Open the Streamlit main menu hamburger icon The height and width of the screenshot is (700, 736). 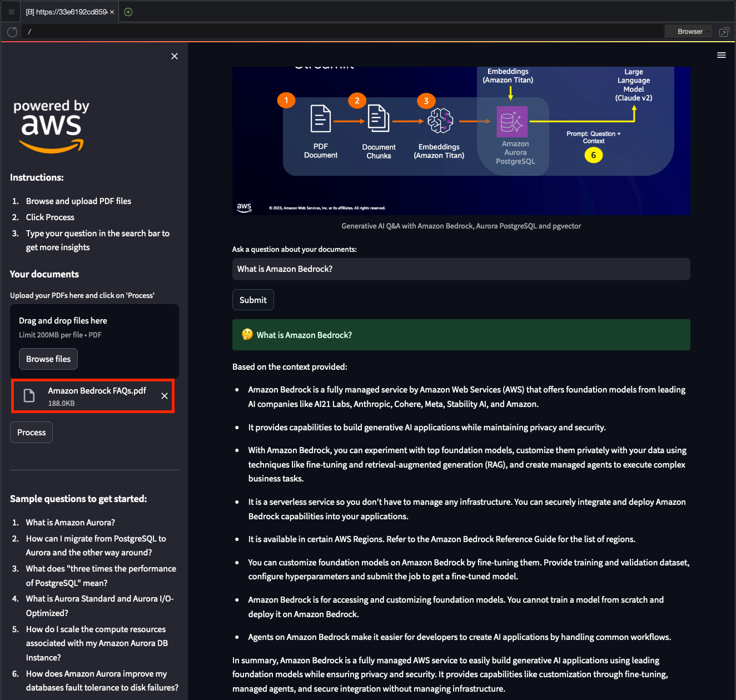722,55
